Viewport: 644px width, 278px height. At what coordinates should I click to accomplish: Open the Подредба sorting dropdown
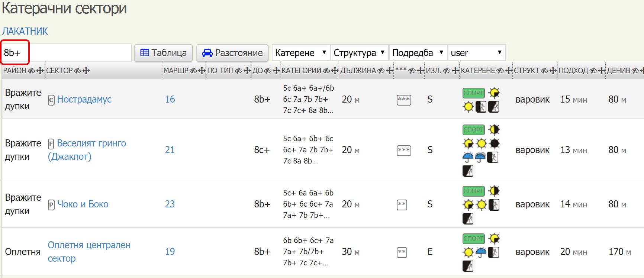pyautogui.click(x=418, y=53)
